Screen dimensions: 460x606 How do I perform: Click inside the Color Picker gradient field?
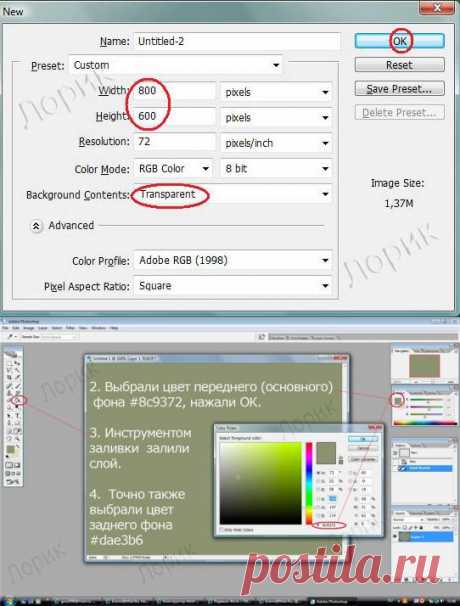[261, 483]
